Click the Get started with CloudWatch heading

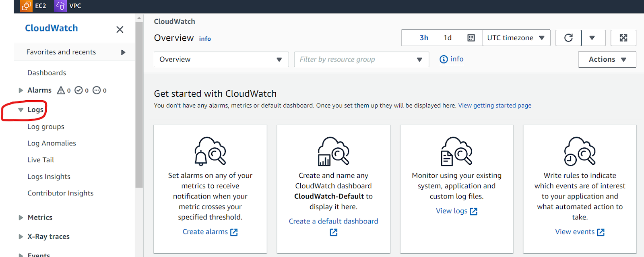[x=215, y=94]
